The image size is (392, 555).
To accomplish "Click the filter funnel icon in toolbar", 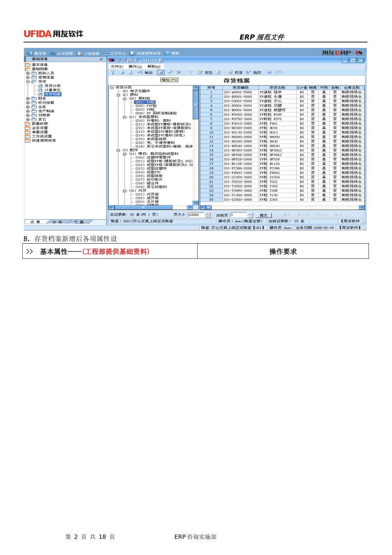I will pyautogui.click(x=112, y=72).
